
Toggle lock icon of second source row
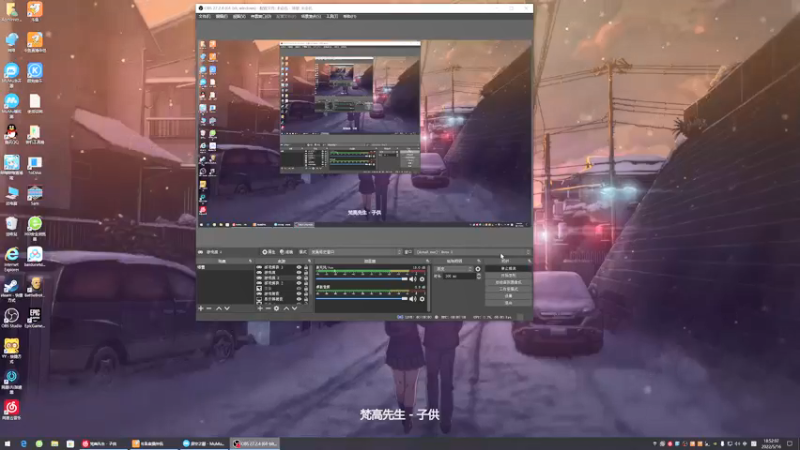[x=306, y=272]
